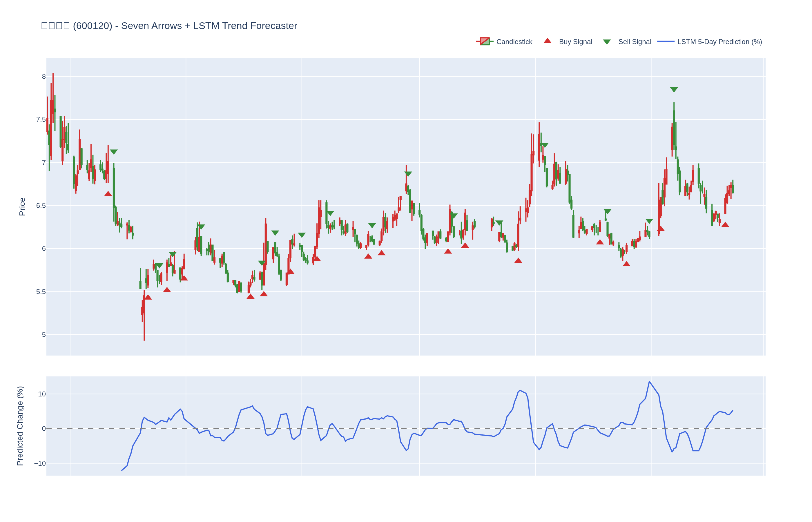Click the red Buy Signal triangle in the legend
The image size is (812, 522).
[547, 41]
